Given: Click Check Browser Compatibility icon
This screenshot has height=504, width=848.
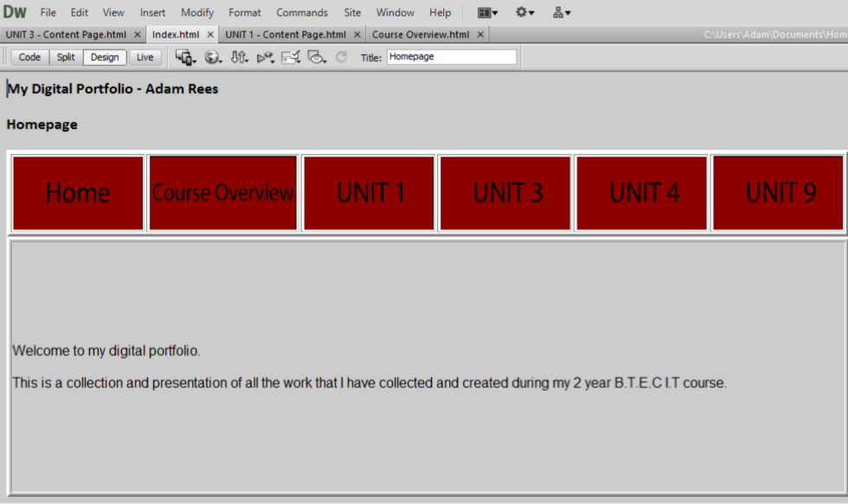Looking at the screenshot, I should coord(291,57).
